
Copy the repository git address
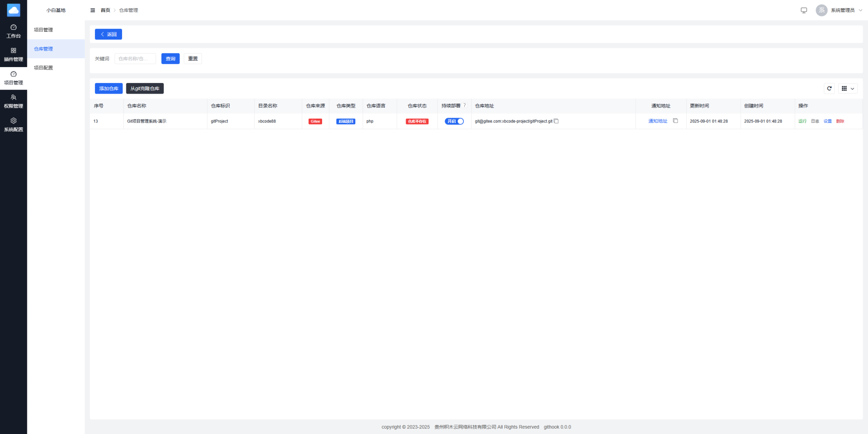556,121
